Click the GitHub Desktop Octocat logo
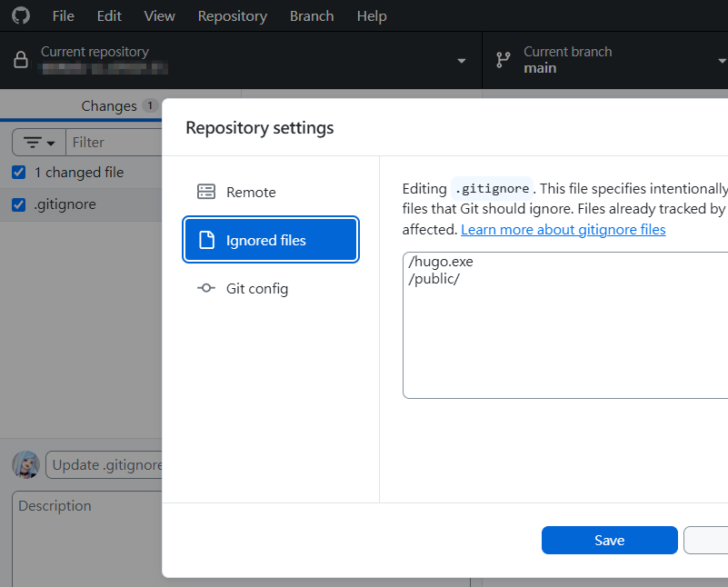728x587 pixels. coord(20,15)
